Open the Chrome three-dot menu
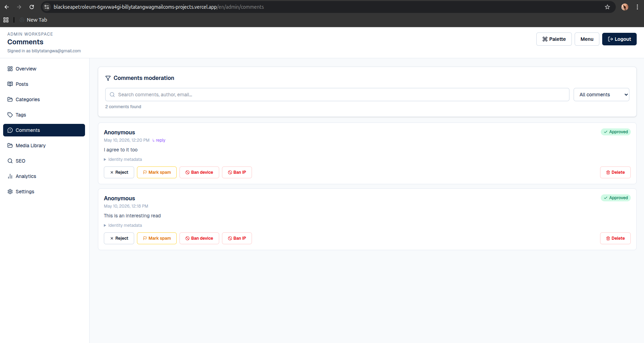 637,7
